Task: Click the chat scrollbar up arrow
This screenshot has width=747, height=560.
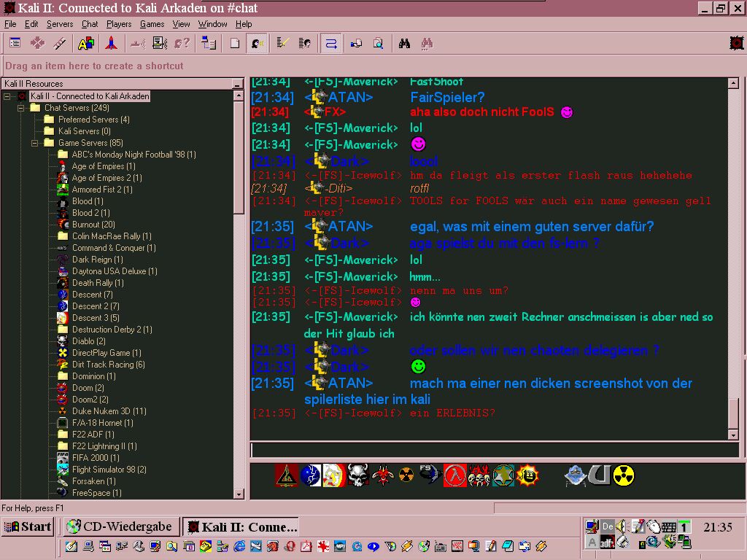Action: tap(734, 83)
